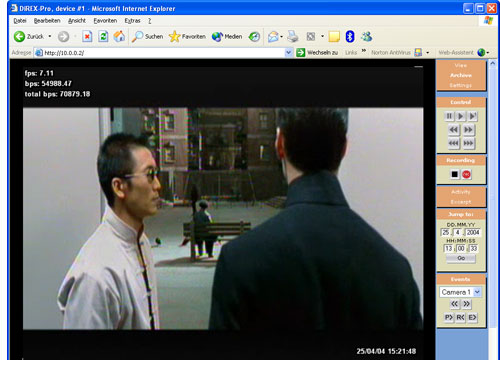Rewind with the double-arrow rewind button
500x370 pixels.
(453, 129)
